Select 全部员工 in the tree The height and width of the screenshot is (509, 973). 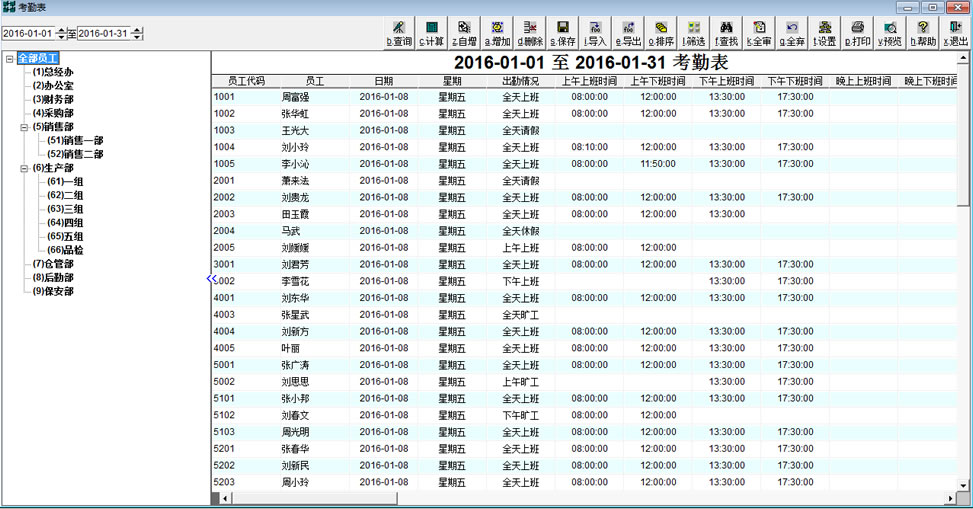pos(38,58)
